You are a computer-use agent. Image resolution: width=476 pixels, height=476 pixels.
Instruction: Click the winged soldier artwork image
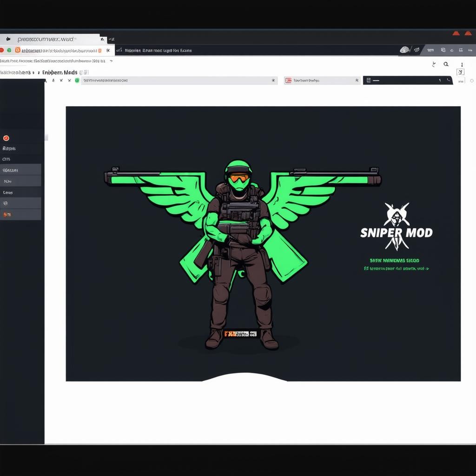[x=242, y=242]
